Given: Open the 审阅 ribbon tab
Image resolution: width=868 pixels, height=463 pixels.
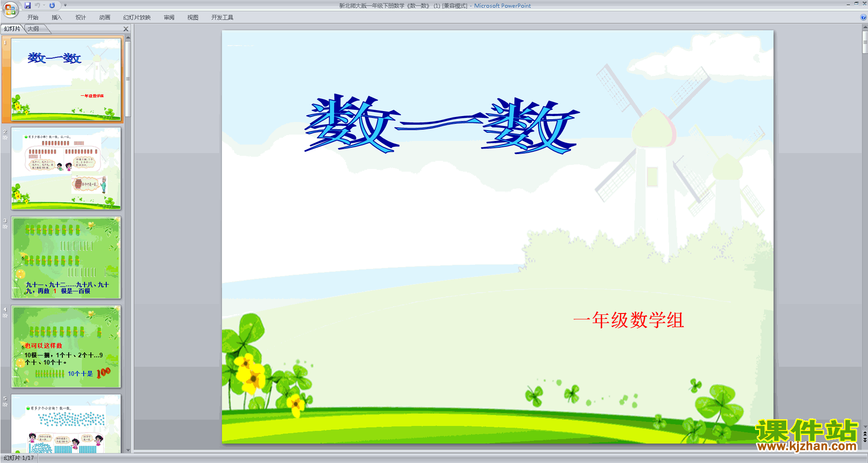Looking at the screenshot, I should [x=169, y=18].
